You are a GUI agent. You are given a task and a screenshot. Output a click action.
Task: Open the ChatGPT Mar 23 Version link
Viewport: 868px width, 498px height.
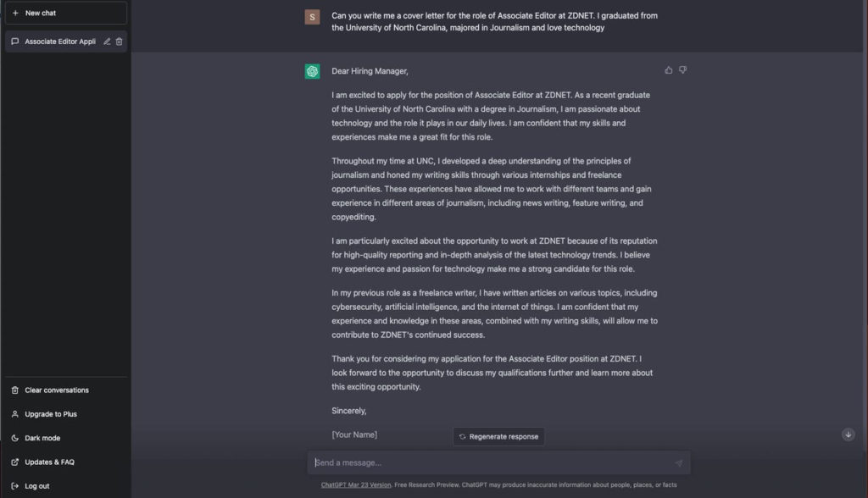[356, 485]
